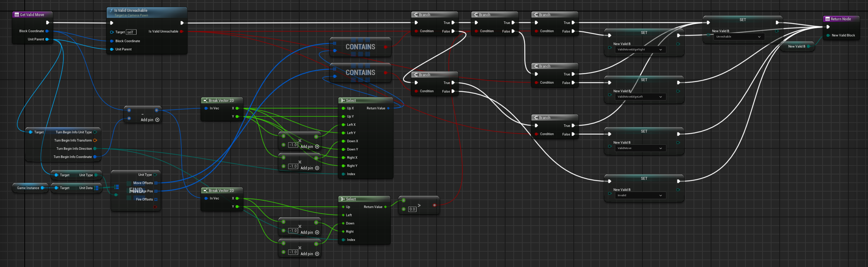Screen dimensions: 868x267
Task: Click Turn Begin Info Transform orange pin
Action: [95, 140]
